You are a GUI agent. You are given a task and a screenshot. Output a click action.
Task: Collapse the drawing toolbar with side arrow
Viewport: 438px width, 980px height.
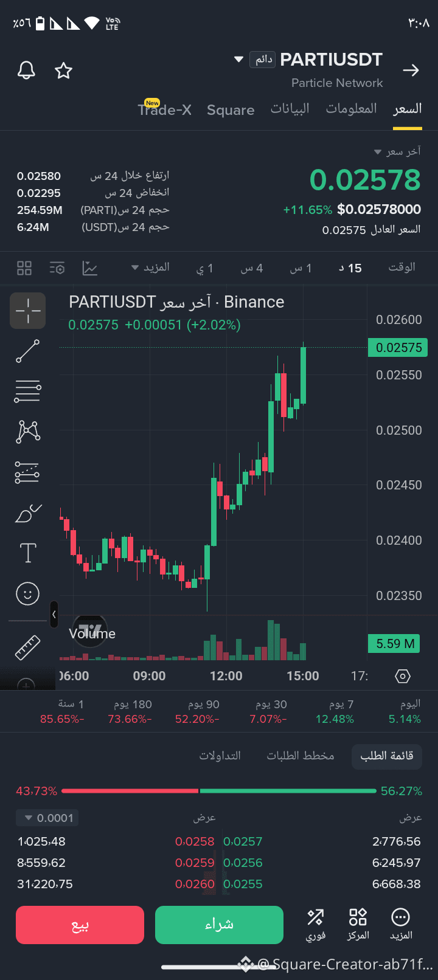click(54, 615)
